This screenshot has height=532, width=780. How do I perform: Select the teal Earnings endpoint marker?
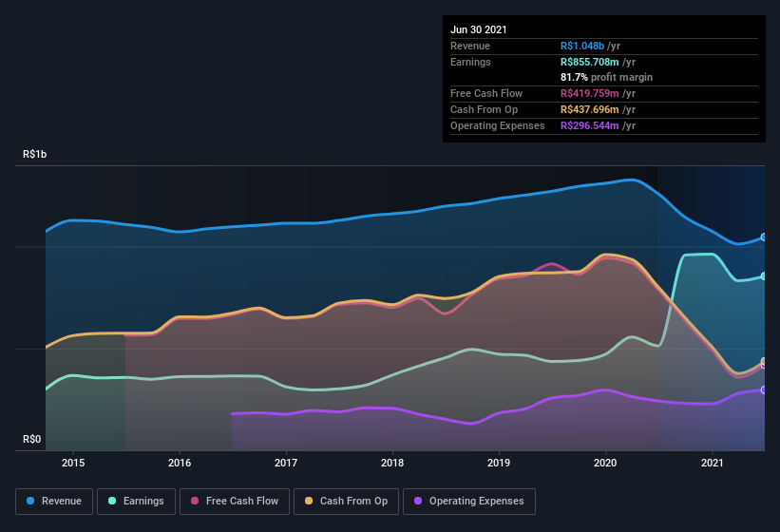pyautogui.click(x=764, y=275)
